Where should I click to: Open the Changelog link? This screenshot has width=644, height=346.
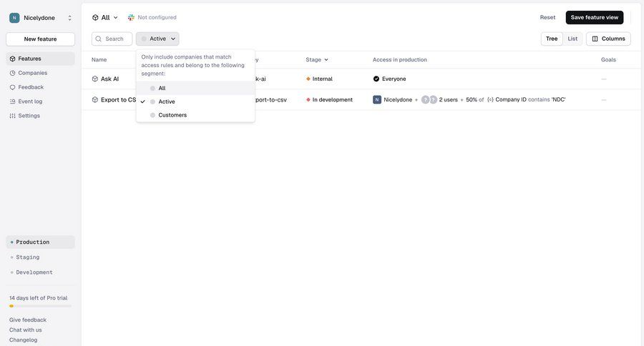(23, 340)
